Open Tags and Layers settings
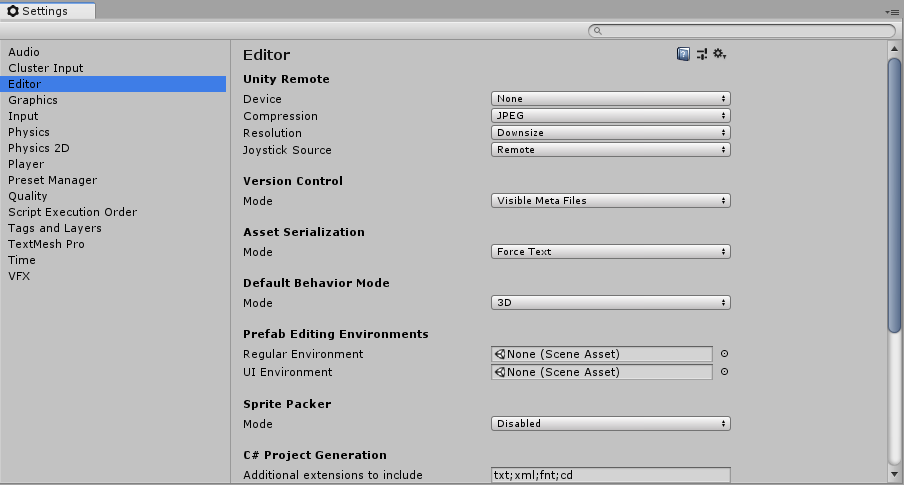The width and height of the screenshot is (904, 485). (113, 228)
